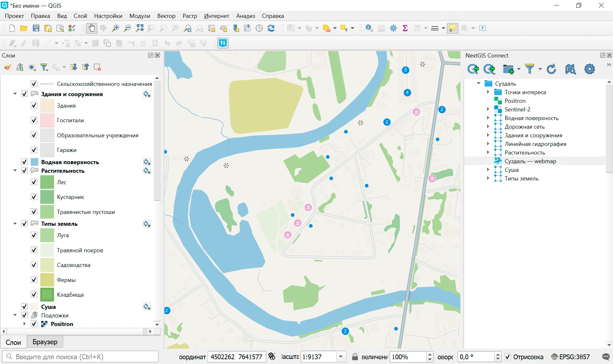Image resolution: width=613 pixels, height=364 pixels.
Task: Toggle the Отрисовка render checkbox
Action: (508, 357)
